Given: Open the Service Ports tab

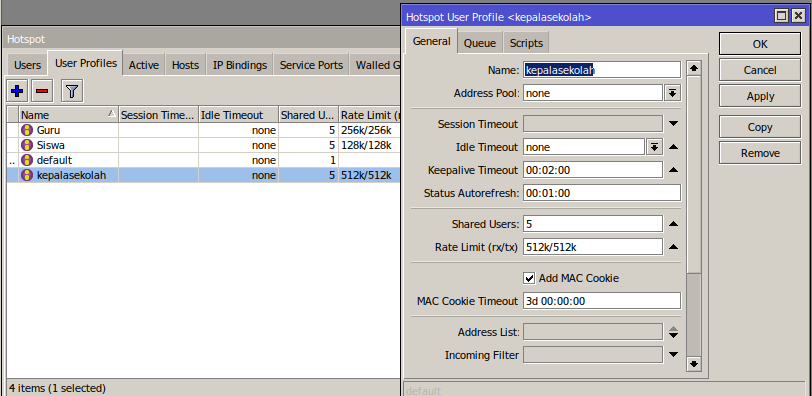Looking at the screenshot, I should (311, 65).
